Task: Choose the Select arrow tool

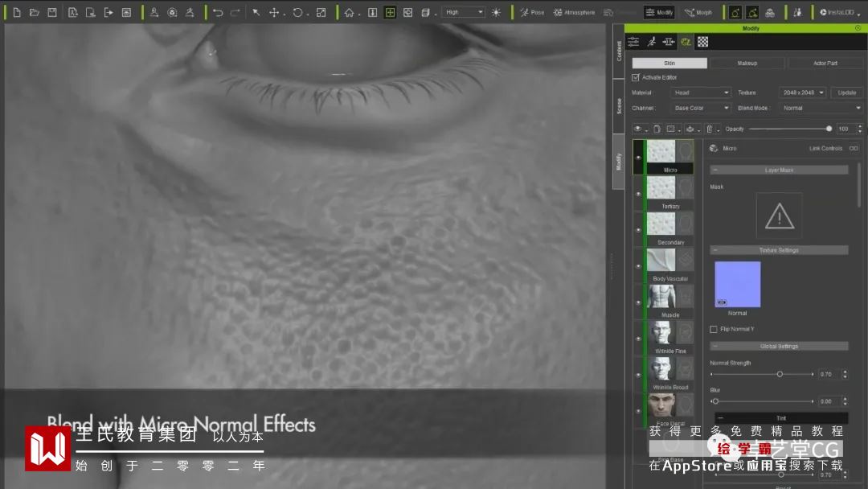Action: [256, 12]
